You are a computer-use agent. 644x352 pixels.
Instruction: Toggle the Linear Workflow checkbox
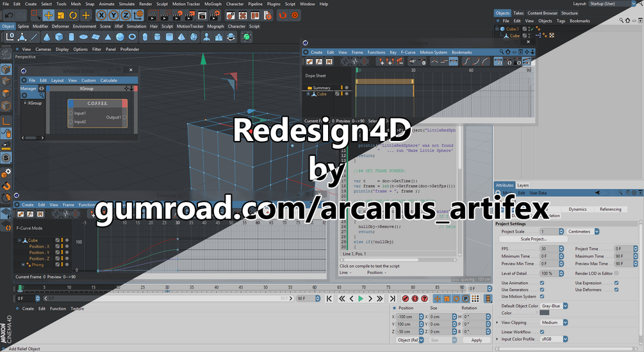point(542,332)
